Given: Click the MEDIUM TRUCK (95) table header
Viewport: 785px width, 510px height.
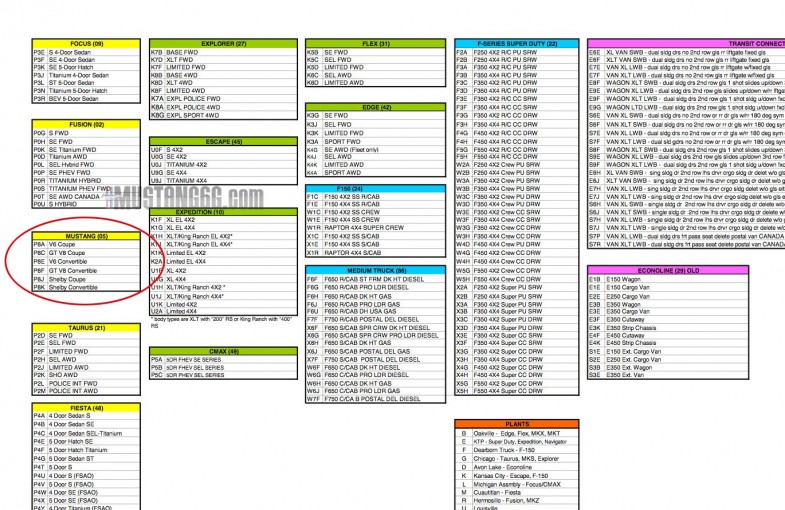Looking at the screenshot, I should click(375, 270).
